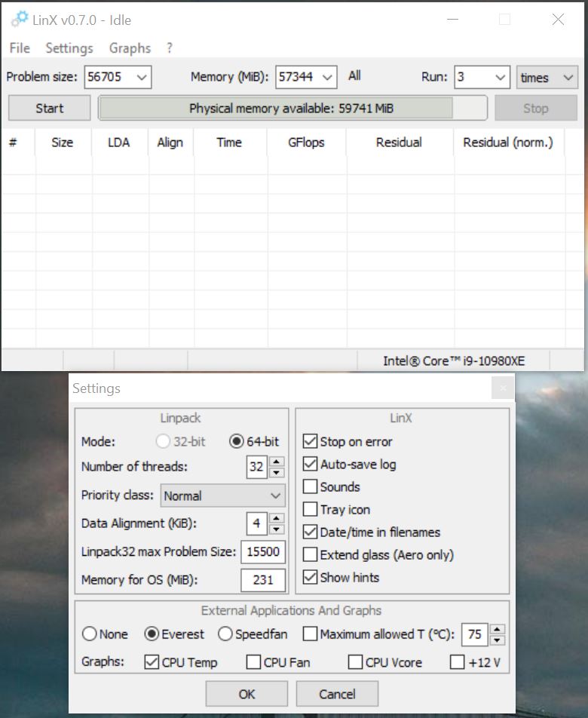588x718 pixels.
Task: Click the maximum temperature value field
Action: pyautogui.click(x=474, y=635)
